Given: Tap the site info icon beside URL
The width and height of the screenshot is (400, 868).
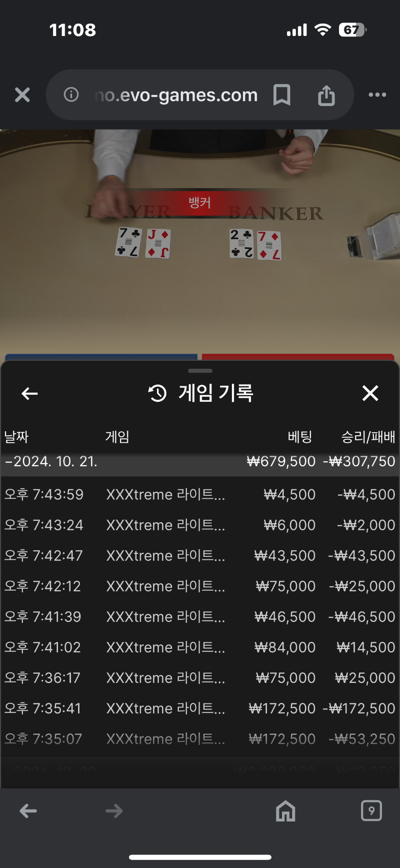Looking at the screenshot, I should tap(71, 94).
